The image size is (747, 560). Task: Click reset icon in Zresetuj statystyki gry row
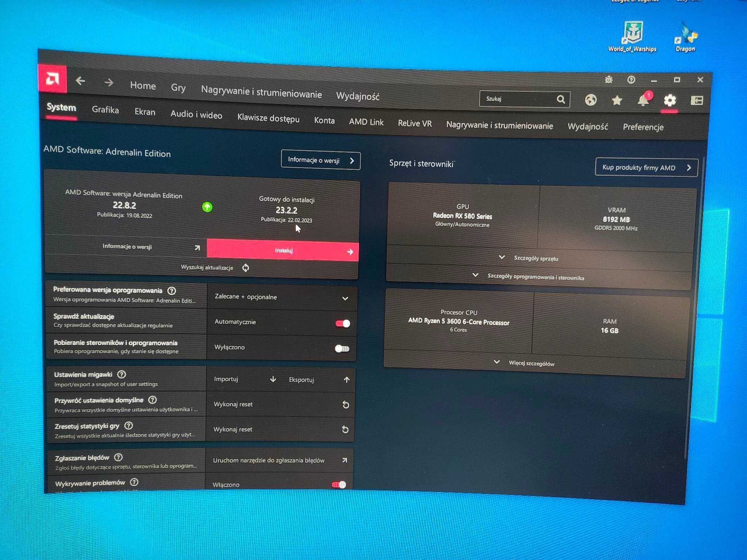tap(345, 429)
